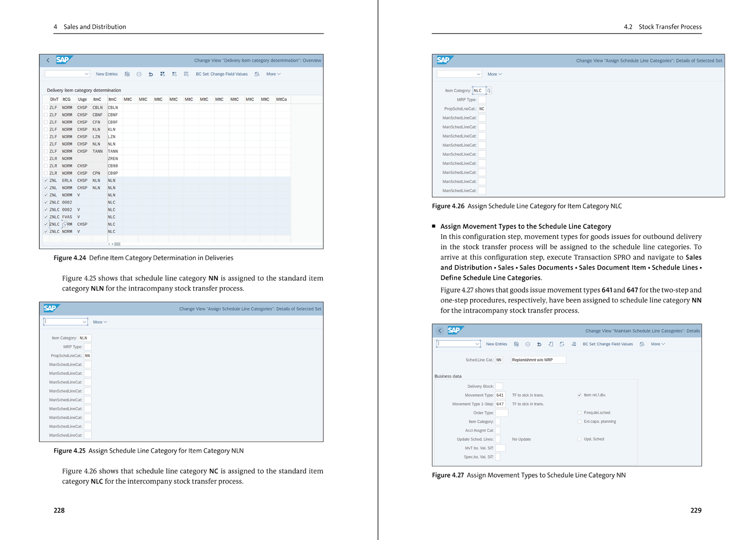Click Next Entry icon in Figure 4.27 toolbar
Image resolution: width=756 pixels, height=540 pixels.
(x=562, y=344)
